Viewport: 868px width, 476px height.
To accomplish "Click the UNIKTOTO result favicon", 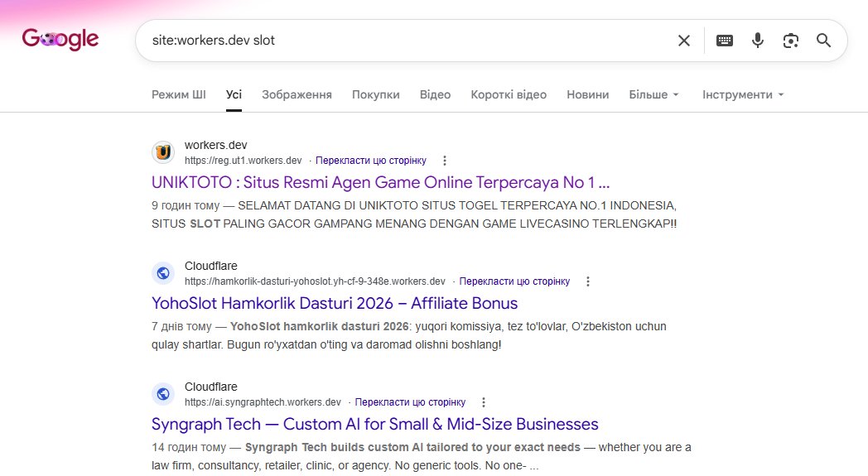I will pos(162,152).
